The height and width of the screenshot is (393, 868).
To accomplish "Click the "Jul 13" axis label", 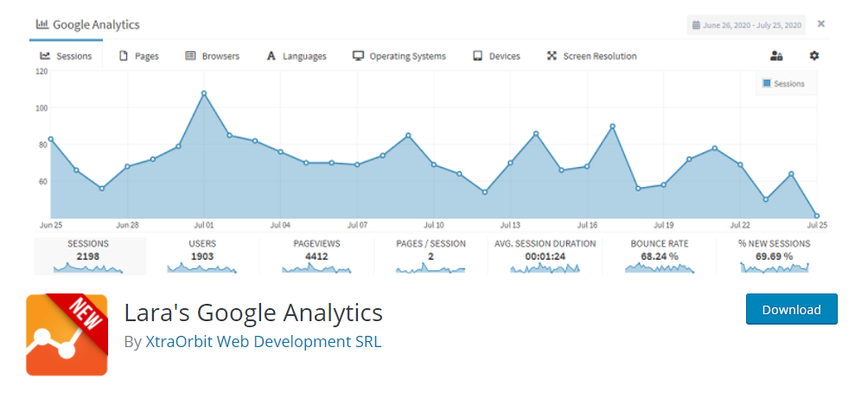I will [x=510, y=225].
